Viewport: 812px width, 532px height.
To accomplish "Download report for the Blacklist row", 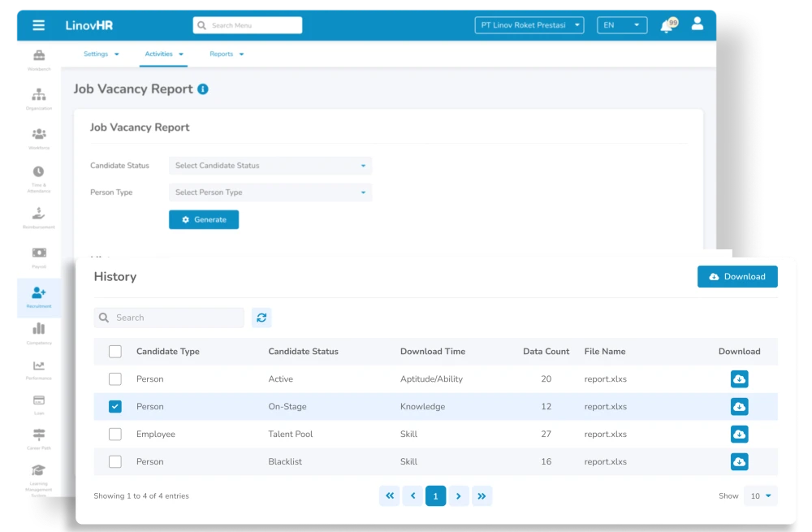I will click(x=739, y=461).
